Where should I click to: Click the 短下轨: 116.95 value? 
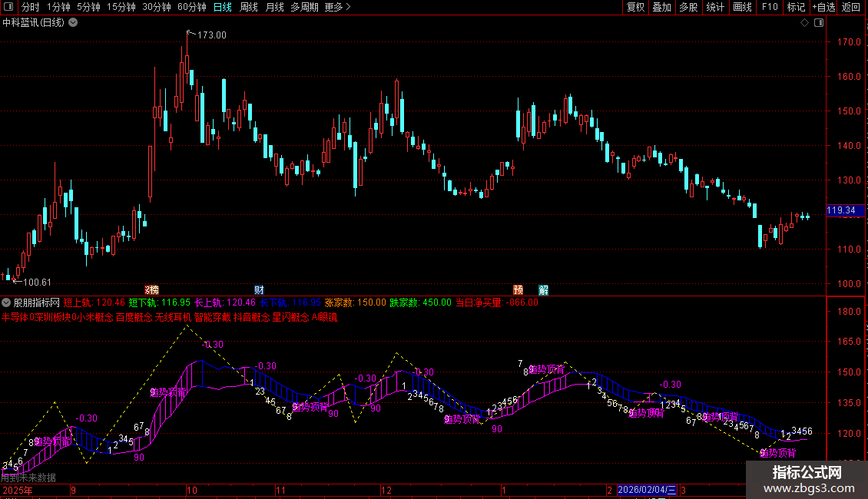click(x=160, y=302)
